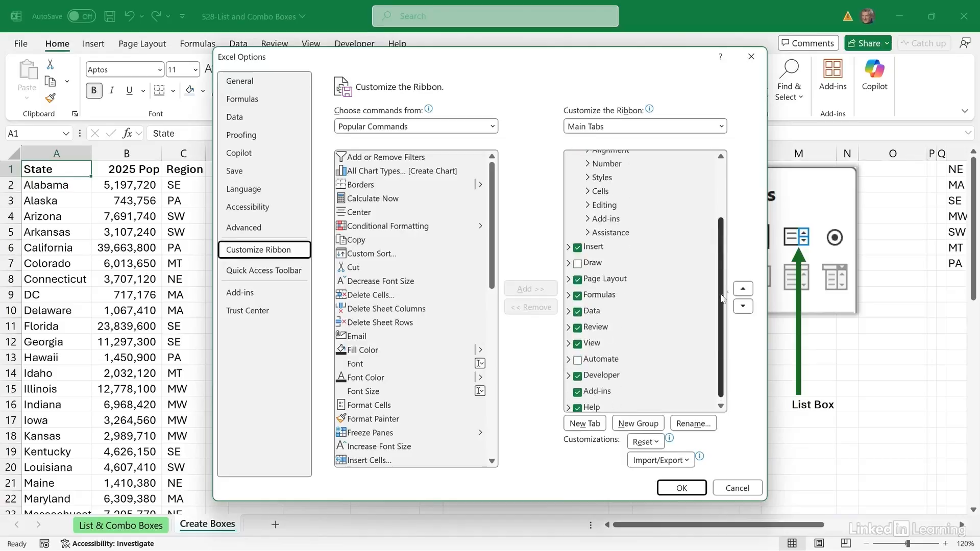Click the warning triangle icon in title bar

coord(848,16)
